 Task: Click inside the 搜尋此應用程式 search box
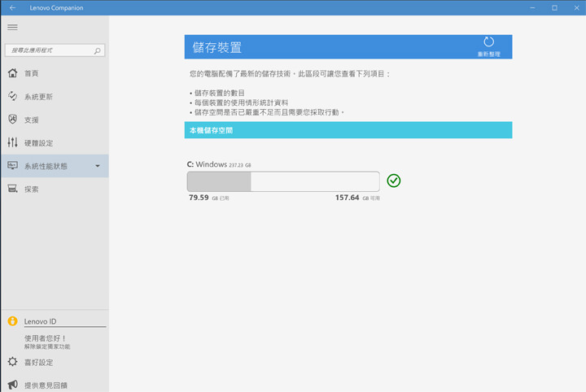click(x=49, y=50)
